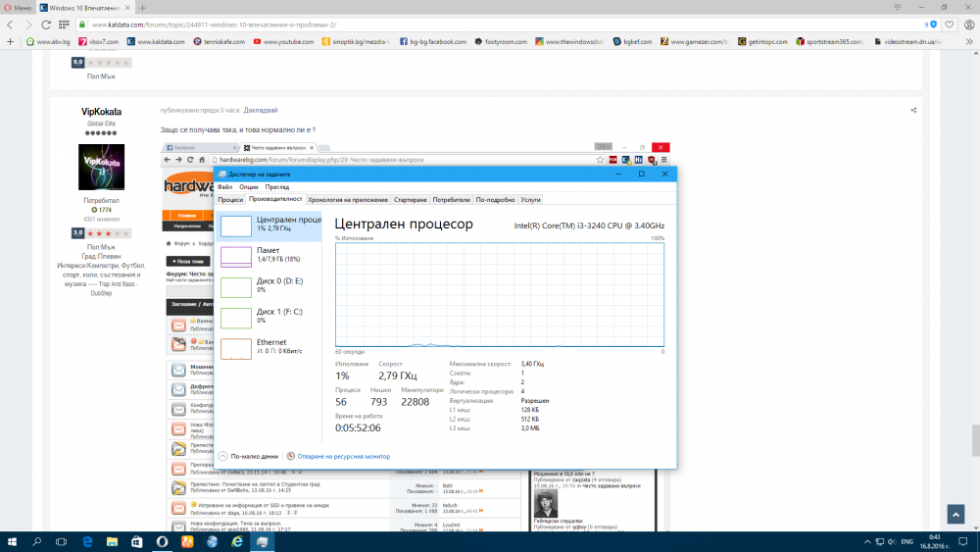Viewport: 980px width, 552px height.
Task: Open the Windows Start menu
Action: [x=11, y=542]
